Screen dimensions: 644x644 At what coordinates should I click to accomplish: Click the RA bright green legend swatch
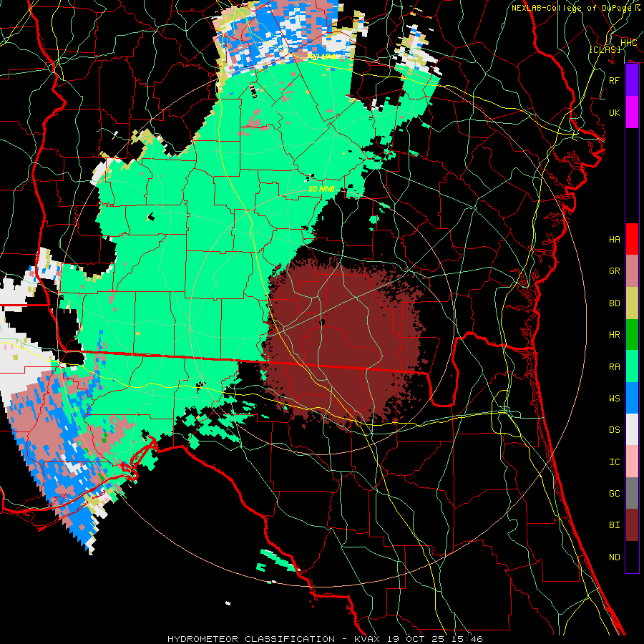tap(632, 366)
